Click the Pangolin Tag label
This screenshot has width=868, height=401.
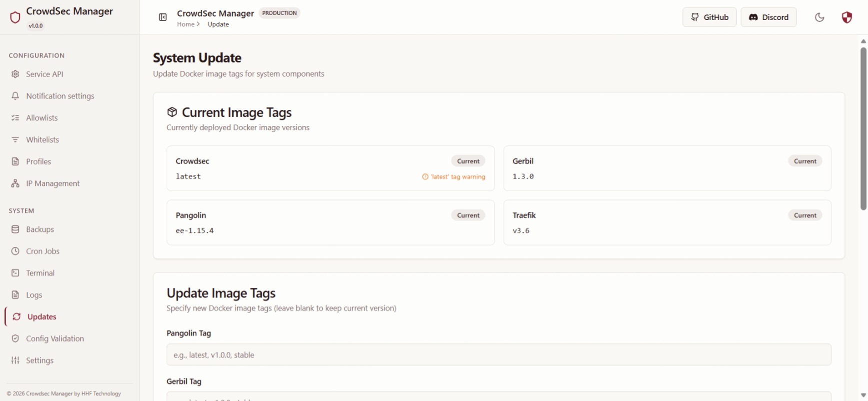pyautogui.click(x=189, y=333)
